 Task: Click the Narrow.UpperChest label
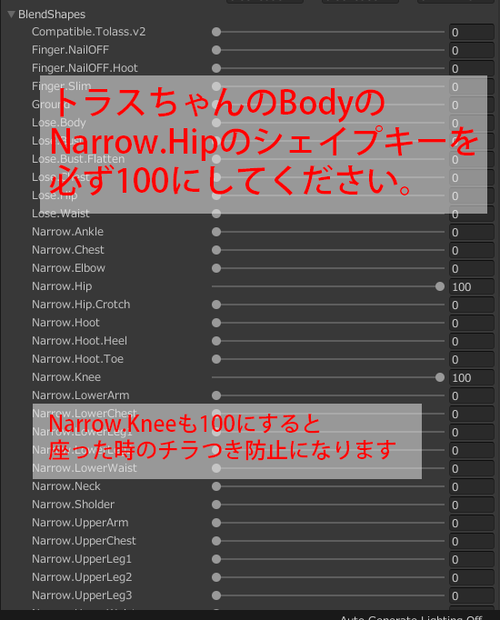pos(84,541)
